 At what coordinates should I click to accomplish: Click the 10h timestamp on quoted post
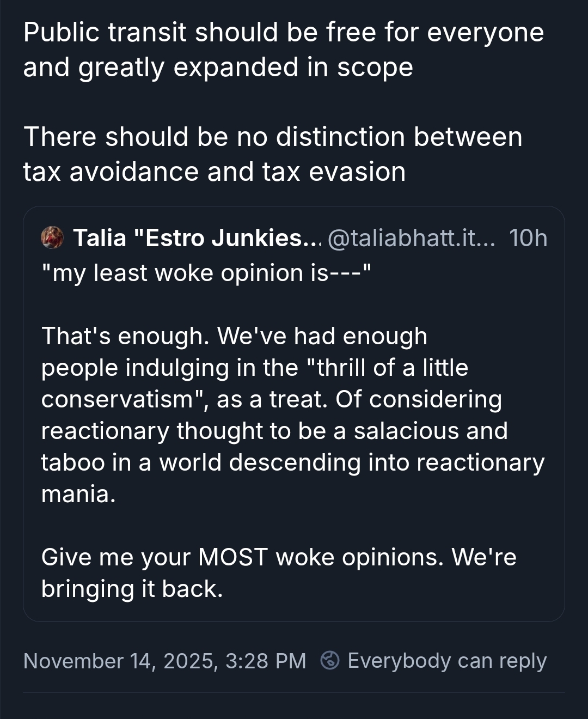[528, 238]
